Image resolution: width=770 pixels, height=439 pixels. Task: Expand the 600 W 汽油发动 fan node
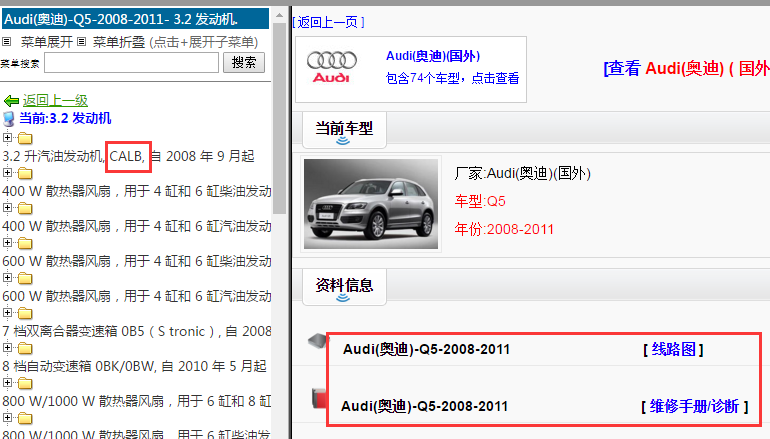tap(7, 277)
